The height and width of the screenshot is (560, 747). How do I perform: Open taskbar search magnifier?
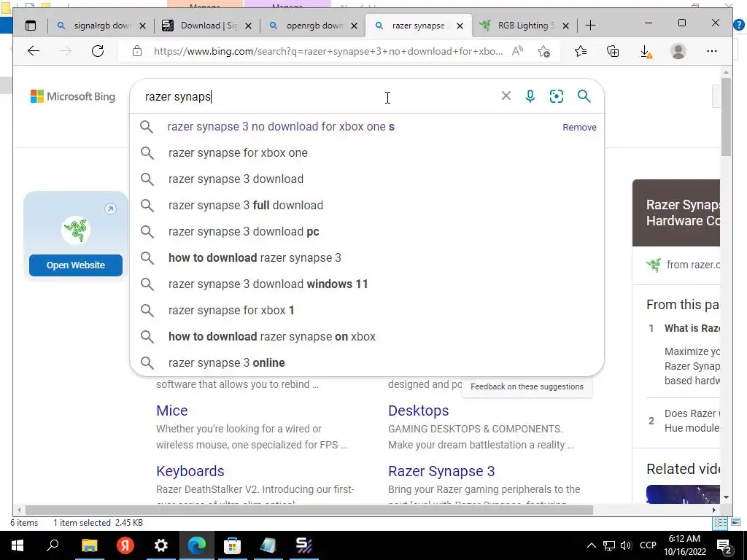[x=53, y=545]
